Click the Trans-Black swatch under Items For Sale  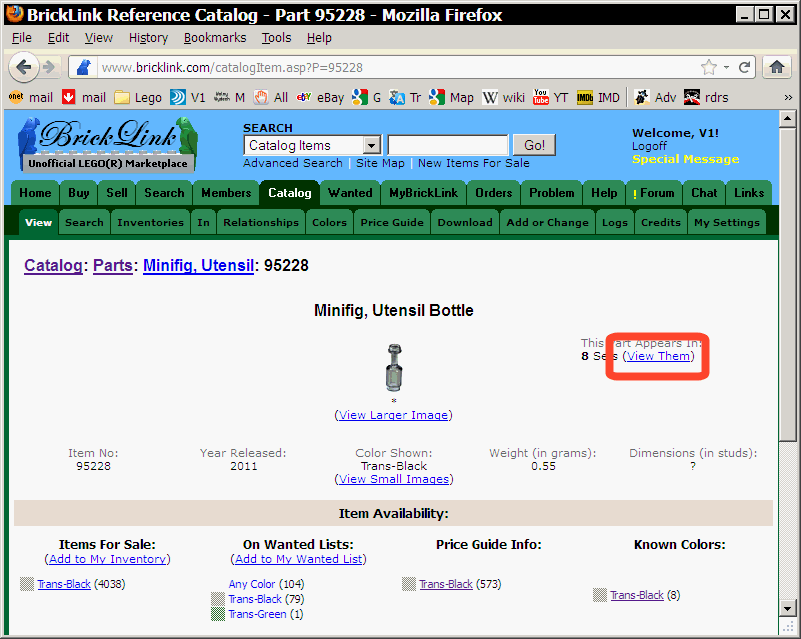(27, 584)
